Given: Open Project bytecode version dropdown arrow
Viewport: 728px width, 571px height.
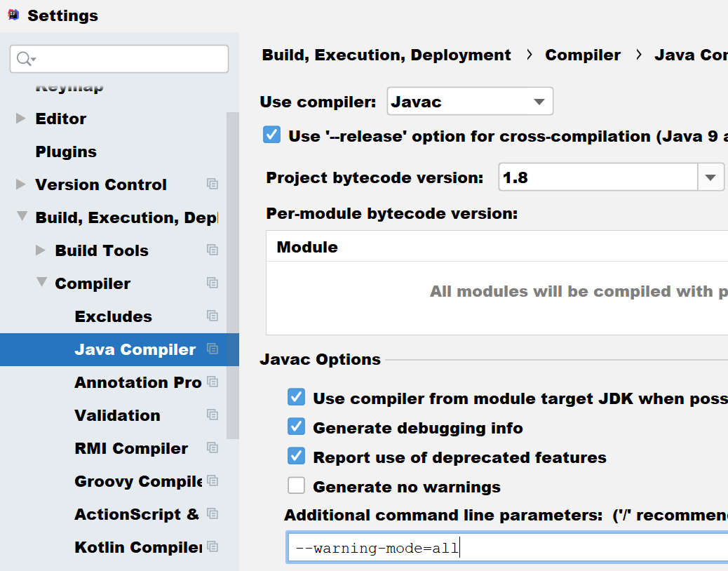Looking at the screenshot, I should 710,177.
